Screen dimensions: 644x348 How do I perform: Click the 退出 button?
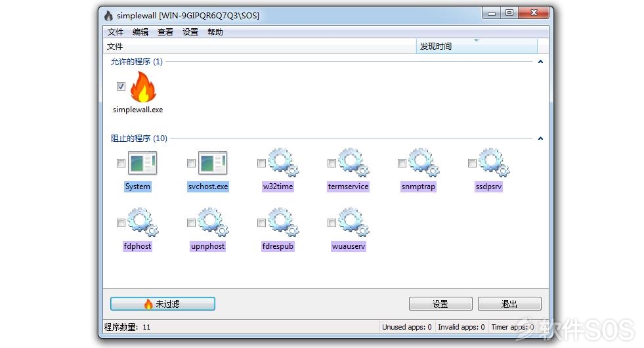click(x=509, y=304)
